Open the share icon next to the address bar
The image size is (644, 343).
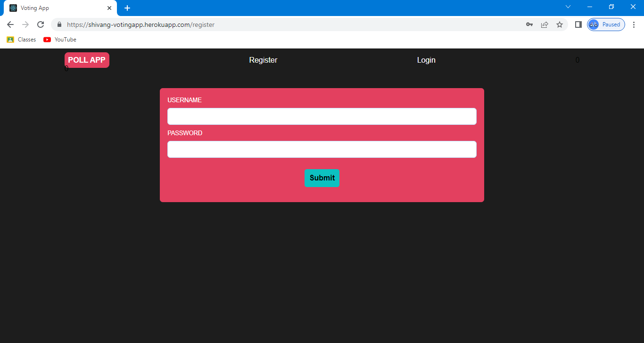click(x=545, y=24)
